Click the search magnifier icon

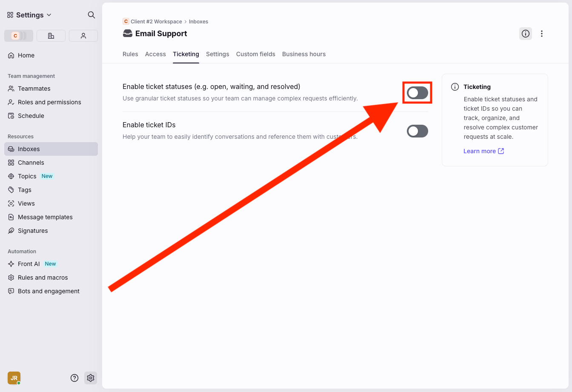click(91, 15)
